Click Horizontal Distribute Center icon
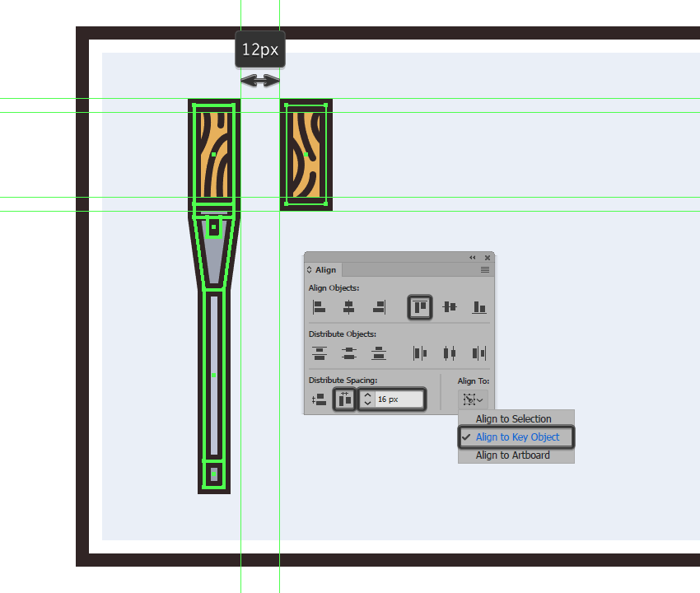 click(450, 353)
